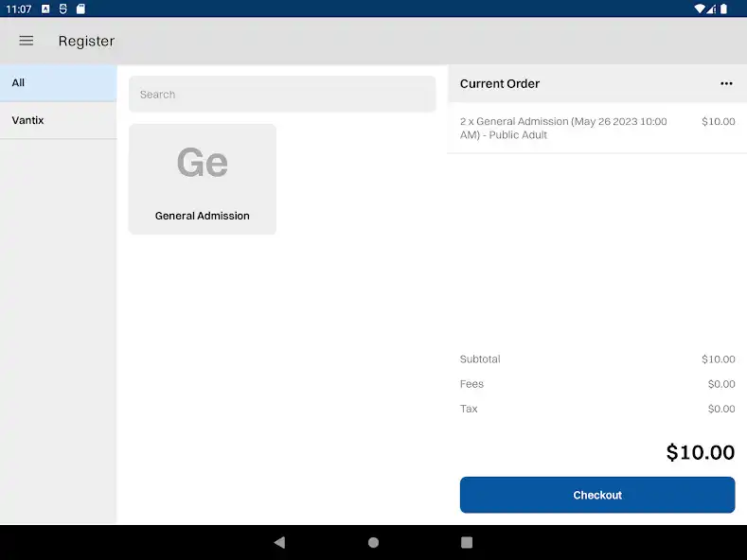Tap the Android recent apps button

click(467, 542)
